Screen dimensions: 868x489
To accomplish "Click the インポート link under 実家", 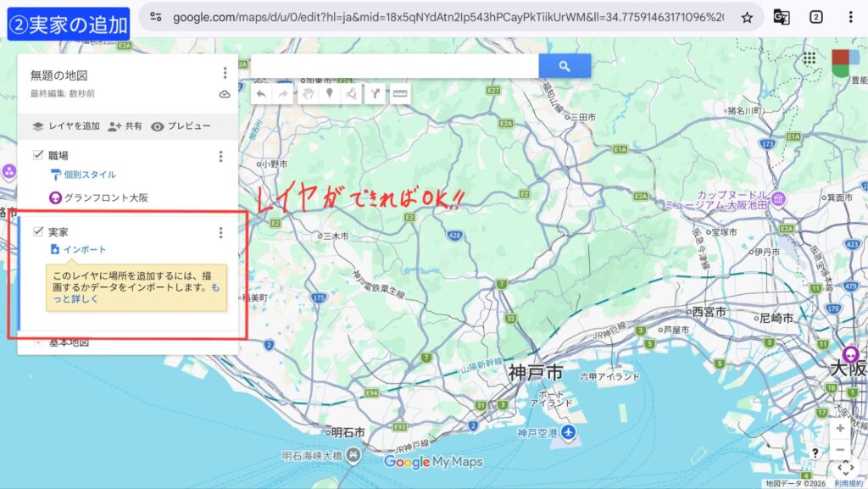I will click(x=84, y=249).
